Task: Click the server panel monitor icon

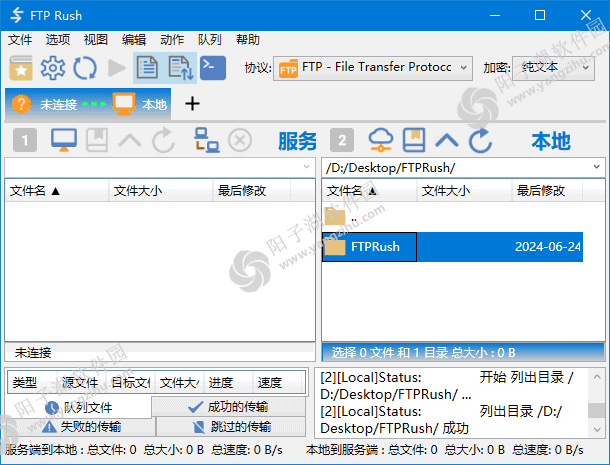Action: (64, 140)
